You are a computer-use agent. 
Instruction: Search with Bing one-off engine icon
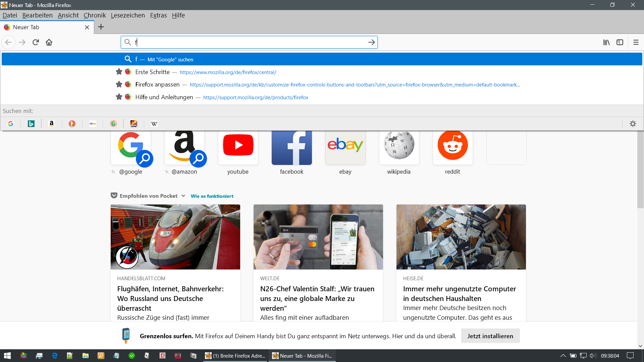pyautogui.click(x=31, y=124)
